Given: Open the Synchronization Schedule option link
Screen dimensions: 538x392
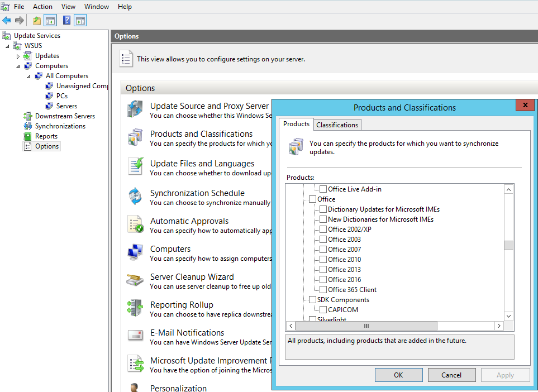Looking at the screenshot, I should point(197,193).
